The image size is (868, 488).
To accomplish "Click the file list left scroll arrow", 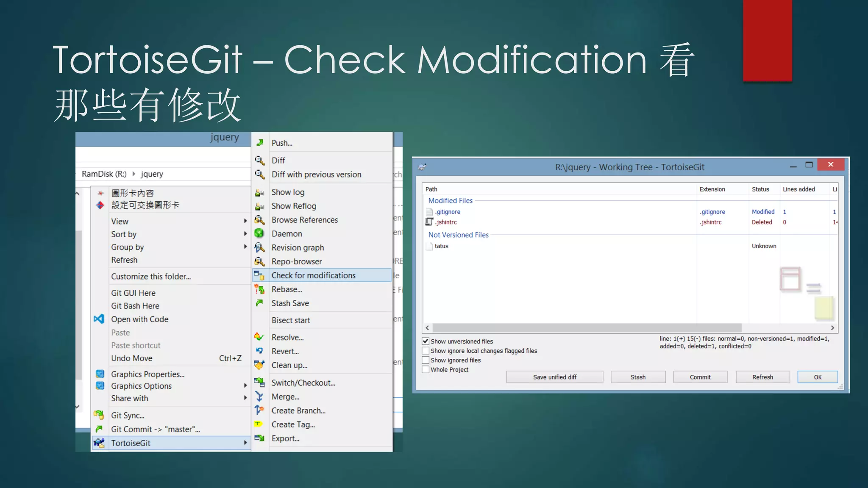I will 427,328.
